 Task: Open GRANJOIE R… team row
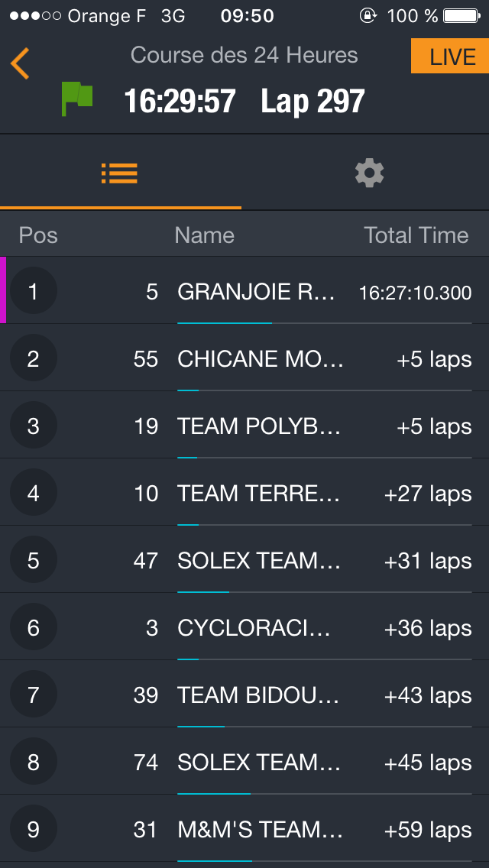point(256,291)
